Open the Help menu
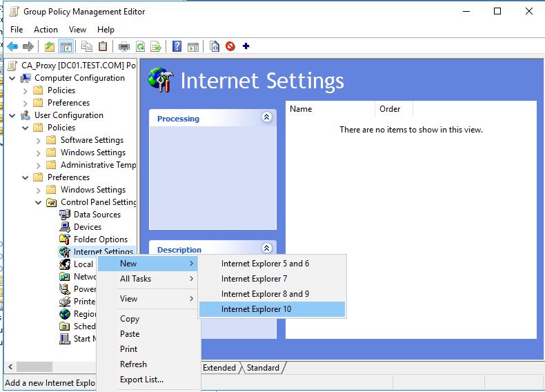Viewport: 545px width, 392px height. point(106,30)
